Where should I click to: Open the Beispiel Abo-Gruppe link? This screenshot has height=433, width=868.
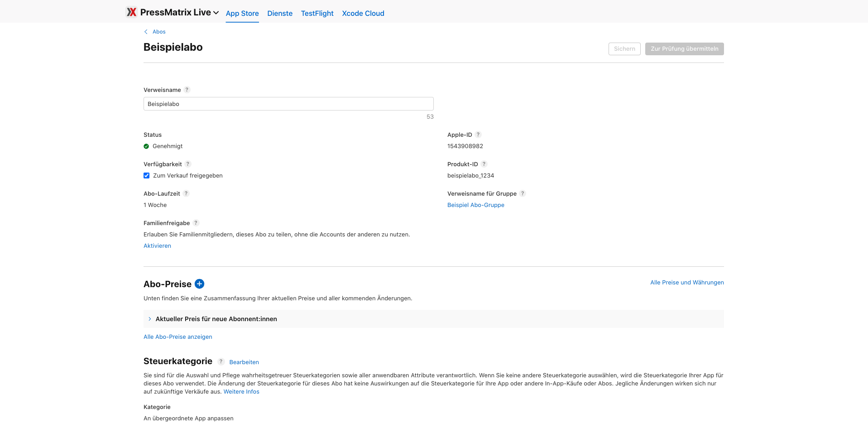click(x=476, y=205)
